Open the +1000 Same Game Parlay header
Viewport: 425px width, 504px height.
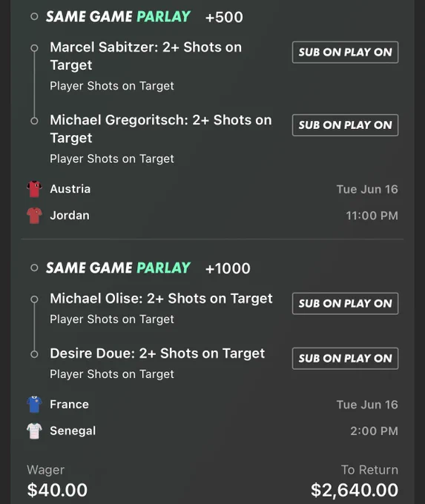tap(148, 268)
